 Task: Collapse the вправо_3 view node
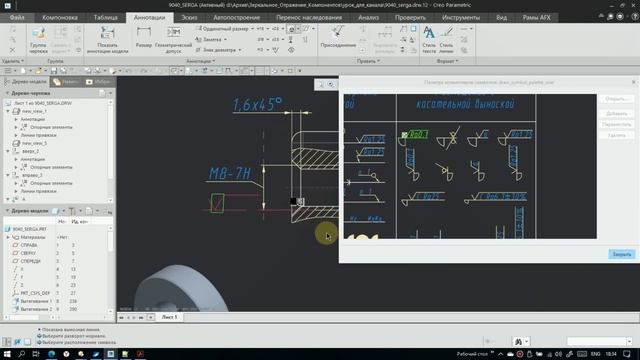click(x=8, y=175)
